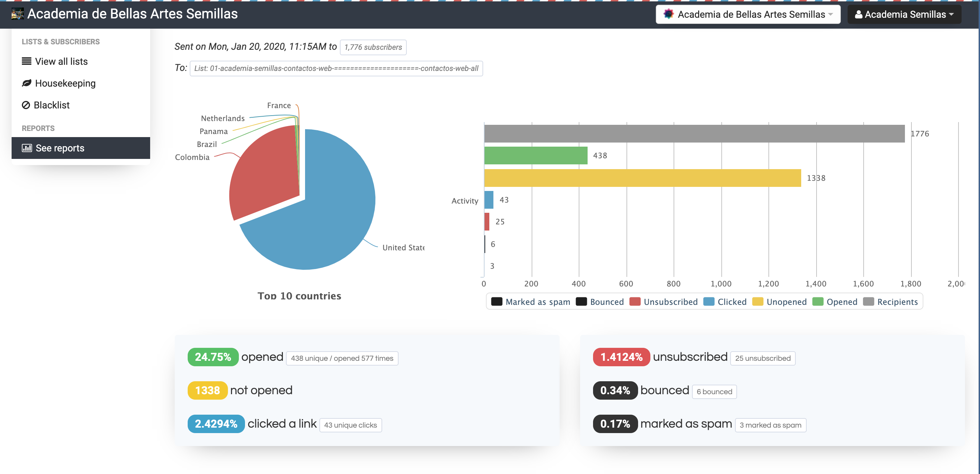Screen dimensions: 980x474
Task: Click the yellow Unopened legend swatch
Action: pos(758,301)
